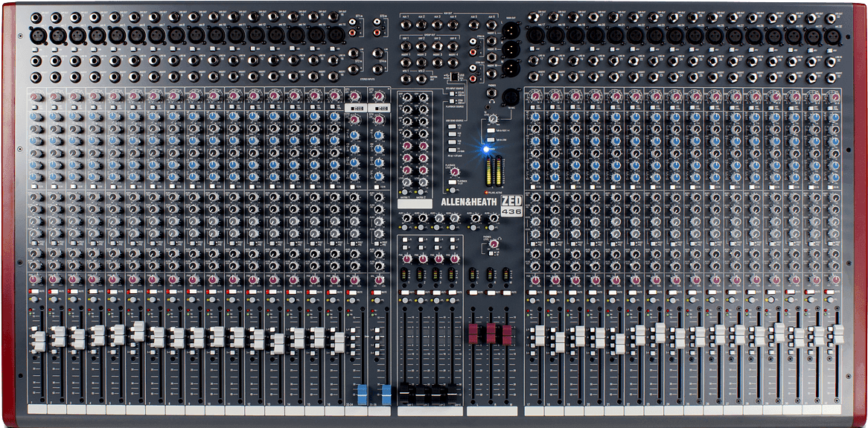Viewport: 868px width, 428px height.
Task: Select the ST1 in left RCA socket
Action: point(354,22)
